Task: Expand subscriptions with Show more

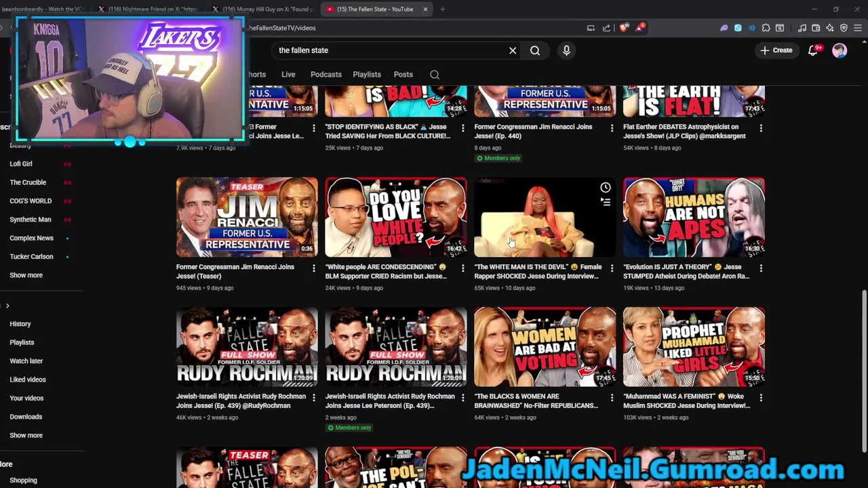Action: 26,275
